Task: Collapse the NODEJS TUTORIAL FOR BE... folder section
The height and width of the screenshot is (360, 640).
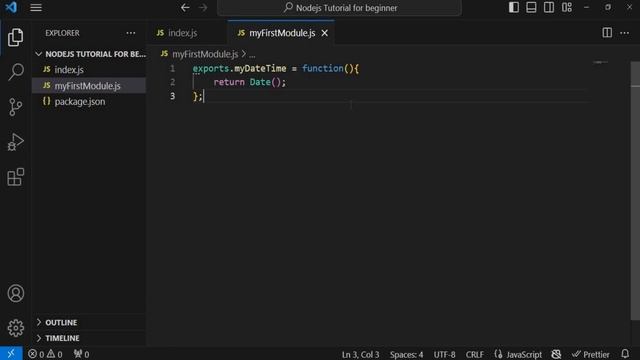Action: [x=89, y=54]
